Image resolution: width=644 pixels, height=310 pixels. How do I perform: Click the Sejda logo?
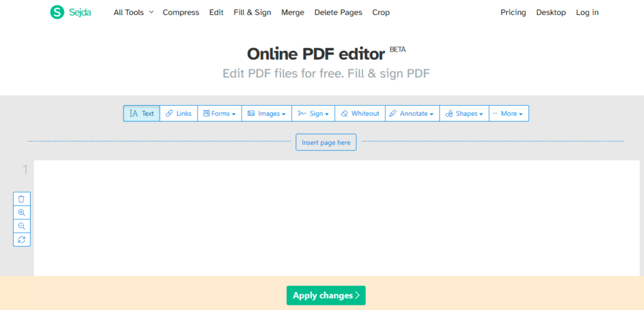(x=70, y=12)
